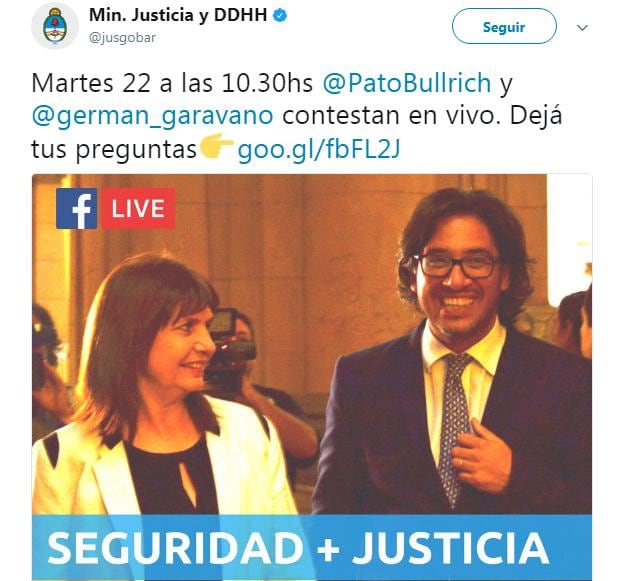Viewport: 620px width, 581px height.
Task: Click the Facebook logo in image
Action: click(x=76, y=208)
